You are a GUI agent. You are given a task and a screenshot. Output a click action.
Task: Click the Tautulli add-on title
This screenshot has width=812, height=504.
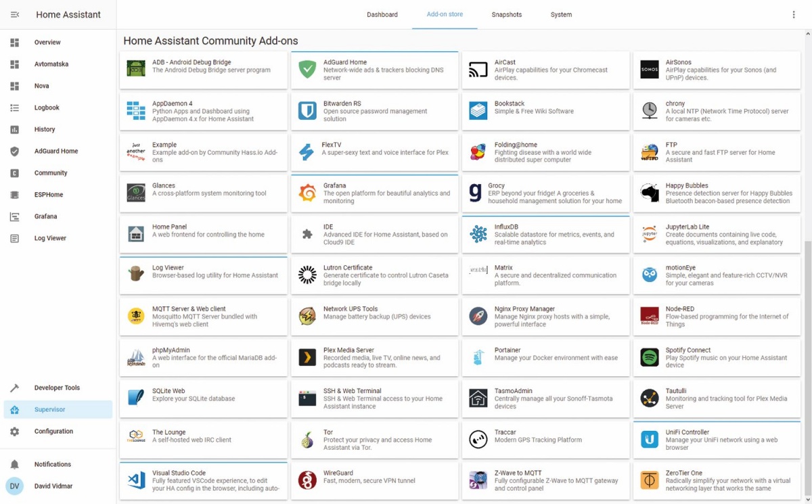click(676, 391)
